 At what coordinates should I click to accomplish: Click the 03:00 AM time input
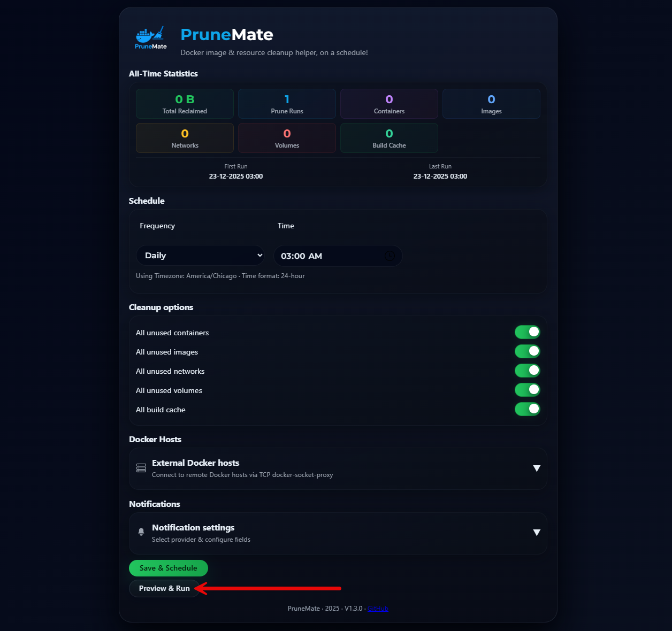(x=338, y=256)
